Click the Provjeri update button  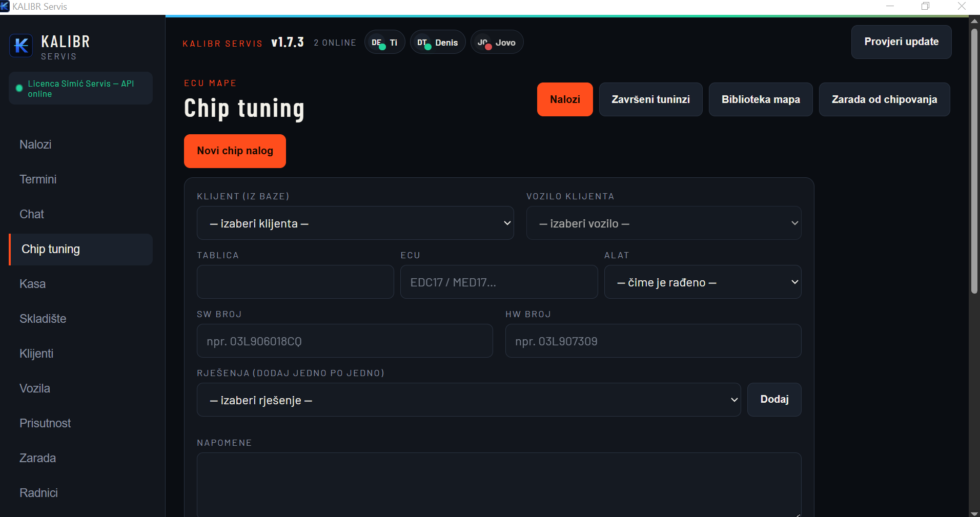point(901,42)
